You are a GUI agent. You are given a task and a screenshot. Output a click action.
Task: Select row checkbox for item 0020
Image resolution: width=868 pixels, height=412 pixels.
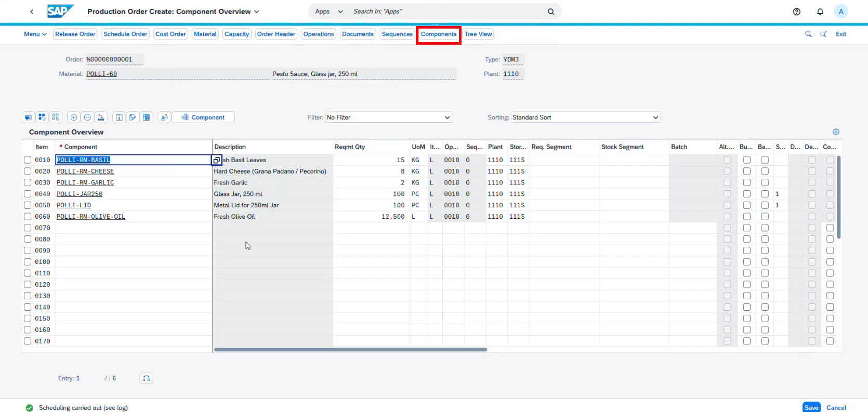click(28, 171)
